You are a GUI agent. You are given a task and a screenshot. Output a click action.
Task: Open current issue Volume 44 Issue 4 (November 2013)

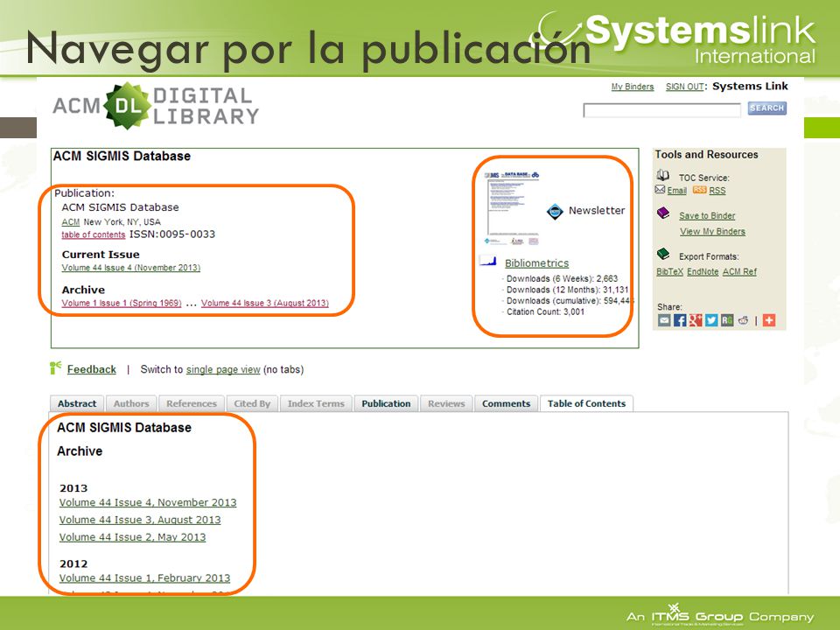point(130,268)
